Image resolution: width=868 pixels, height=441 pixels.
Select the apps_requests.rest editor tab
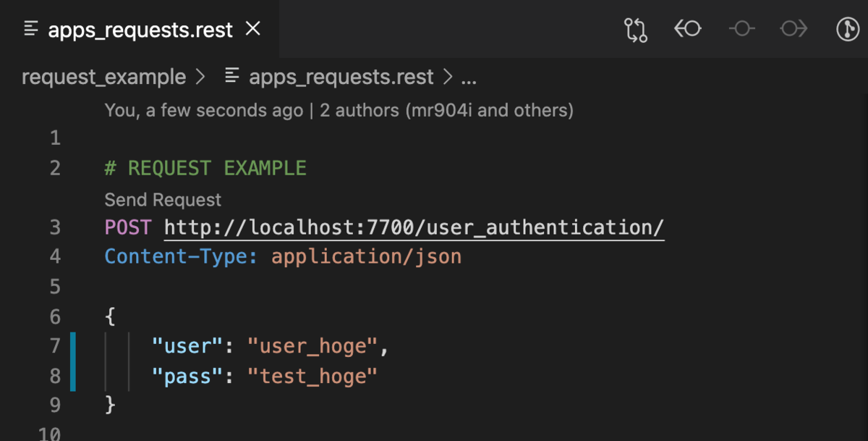(x=140, y=29)
